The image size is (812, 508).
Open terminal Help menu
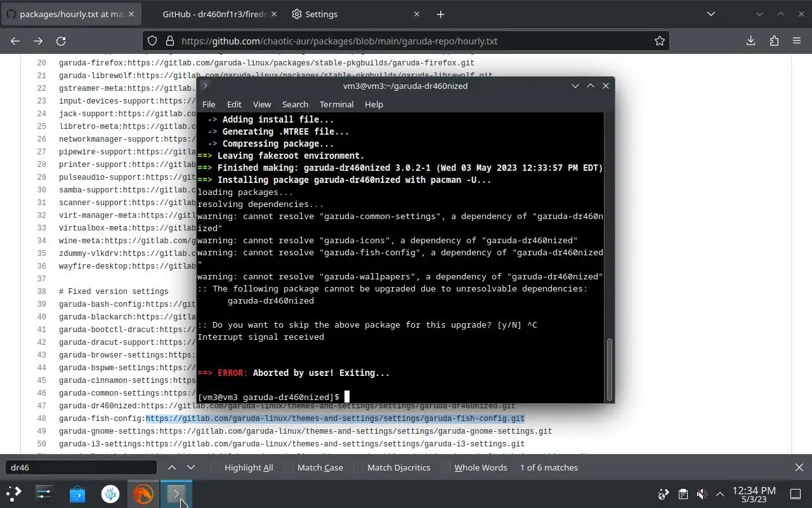374,104
